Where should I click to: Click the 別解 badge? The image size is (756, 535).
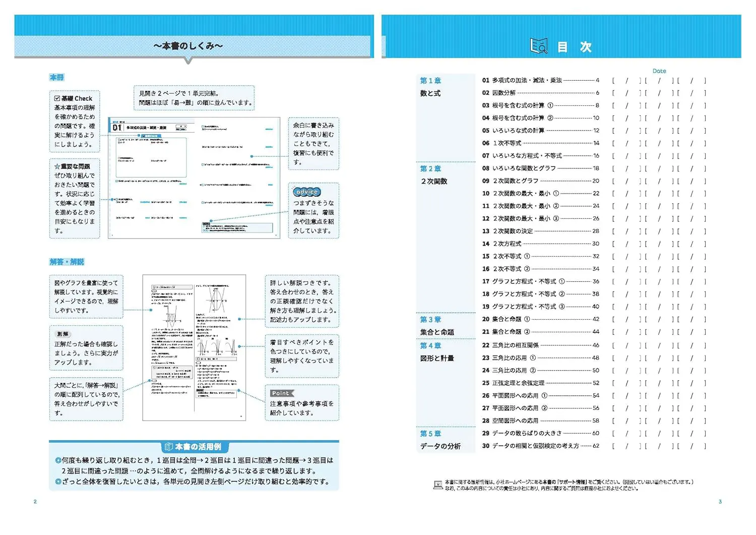point(62,334)
